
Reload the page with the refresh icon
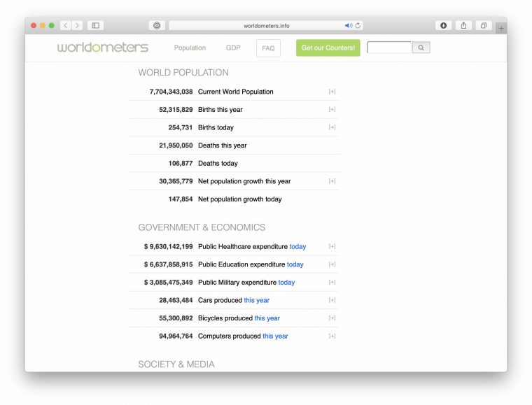point(358,25)
